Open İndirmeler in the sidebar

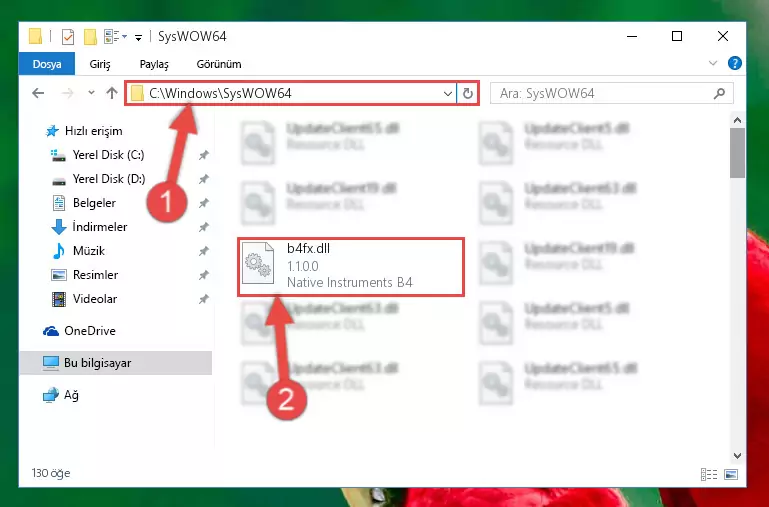[100, 227]
